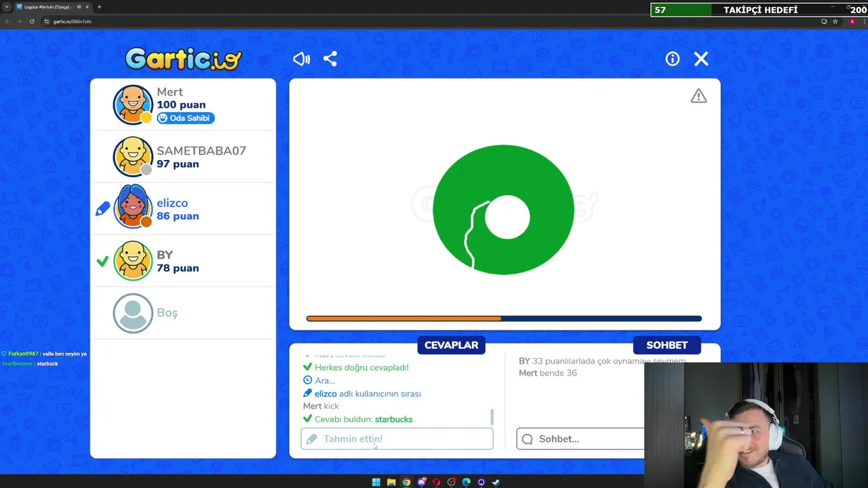Click the site info icon before the URL
Screen dimensions: 868x488
coord(47,21)
